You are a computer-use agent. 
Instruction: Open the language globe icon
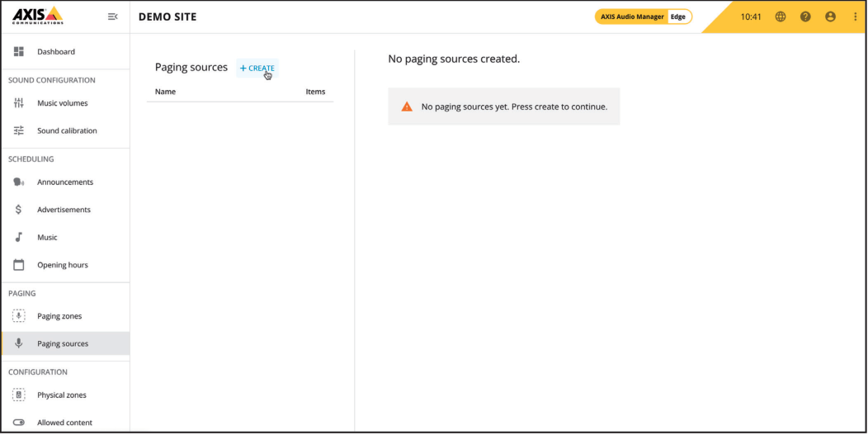click(781, 17)
